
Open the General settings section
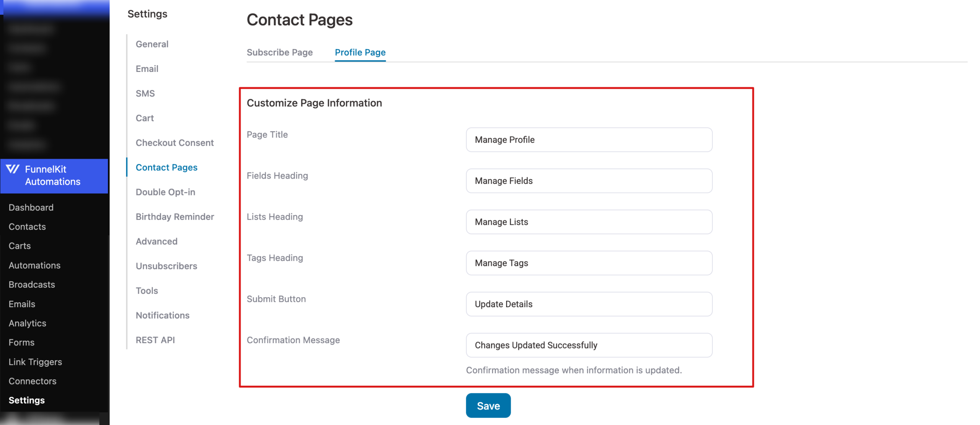click(152, 44)
